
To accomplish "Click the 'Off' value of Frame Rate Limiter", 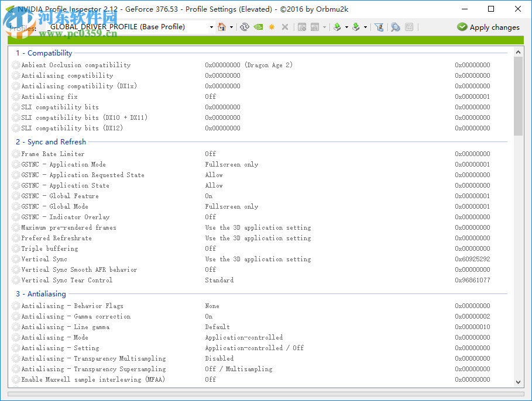I will pyautogui.click(x=210, y=154).
